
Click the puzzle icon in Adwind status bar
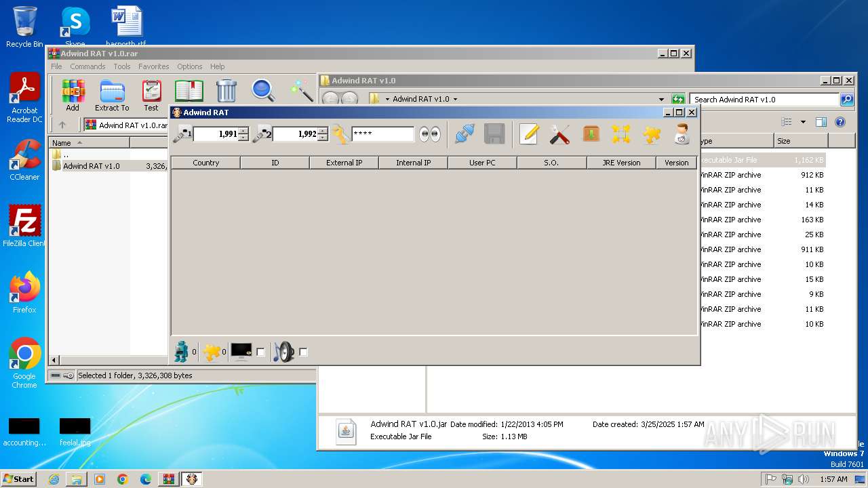coord(212,352)
